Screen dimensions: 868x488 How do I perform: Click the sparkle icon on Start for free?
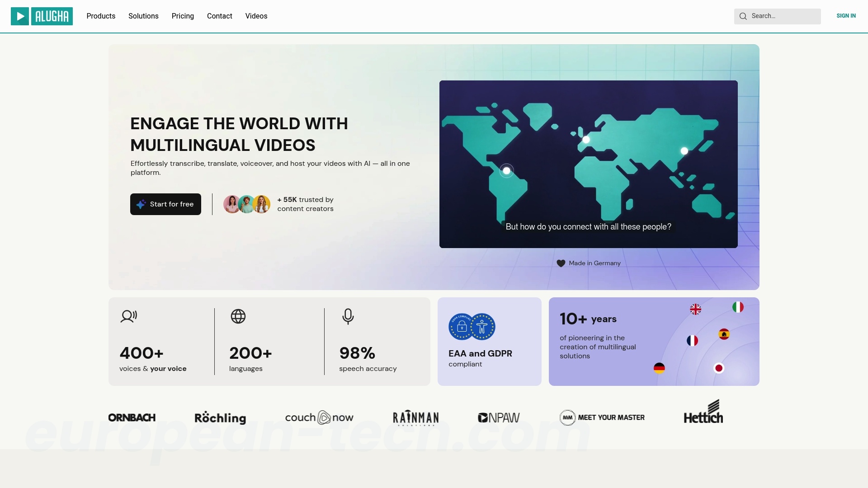coord(141,204)
